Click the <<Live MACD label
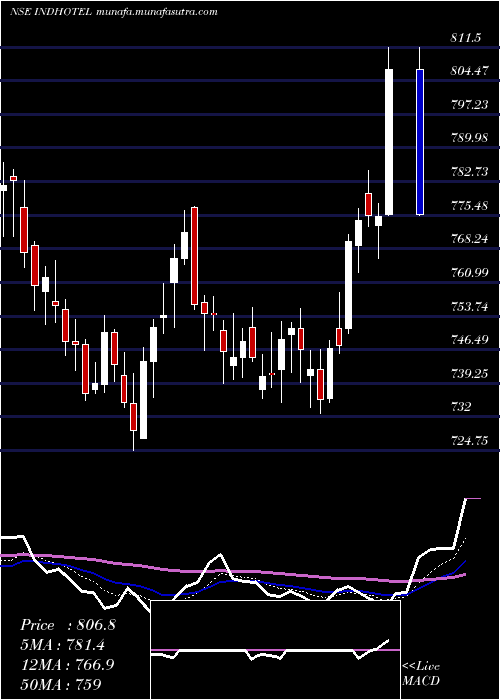 tap(421, 673)
